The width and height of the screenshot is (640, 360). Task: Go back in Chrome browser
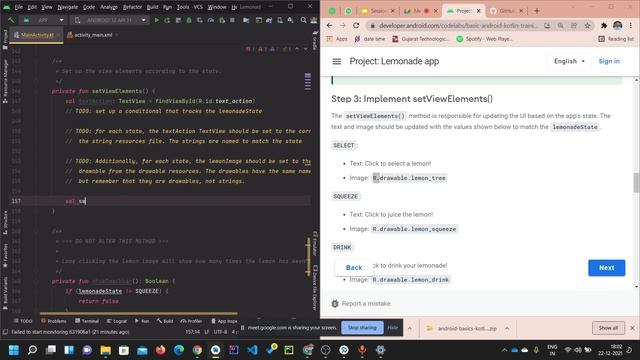click(329, 25)
